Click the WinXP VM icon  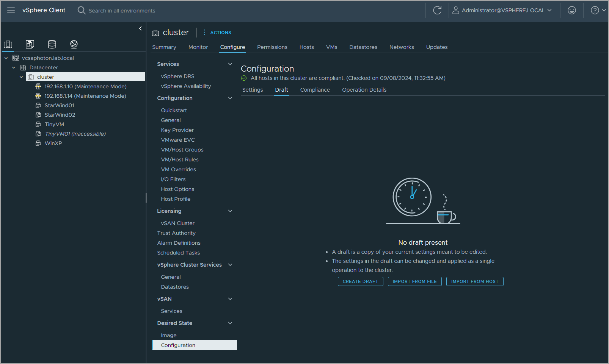point(38,143)
